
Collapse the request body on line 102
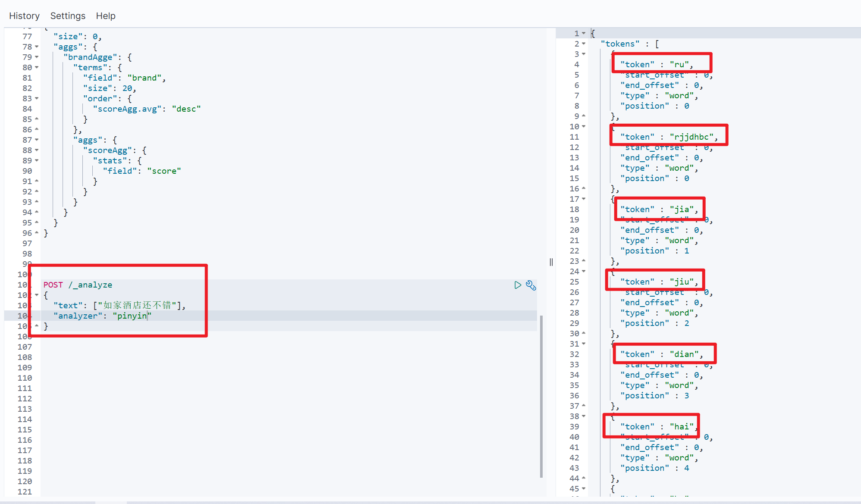pyautogui.click(x=37, y=295)
